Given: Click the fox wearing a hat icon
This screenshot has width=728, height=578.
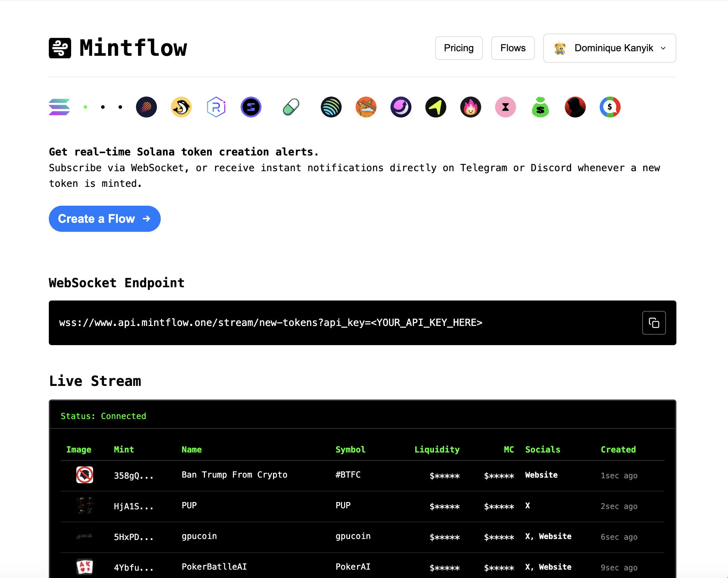Looking at the screenshot, I should (366, 107).
